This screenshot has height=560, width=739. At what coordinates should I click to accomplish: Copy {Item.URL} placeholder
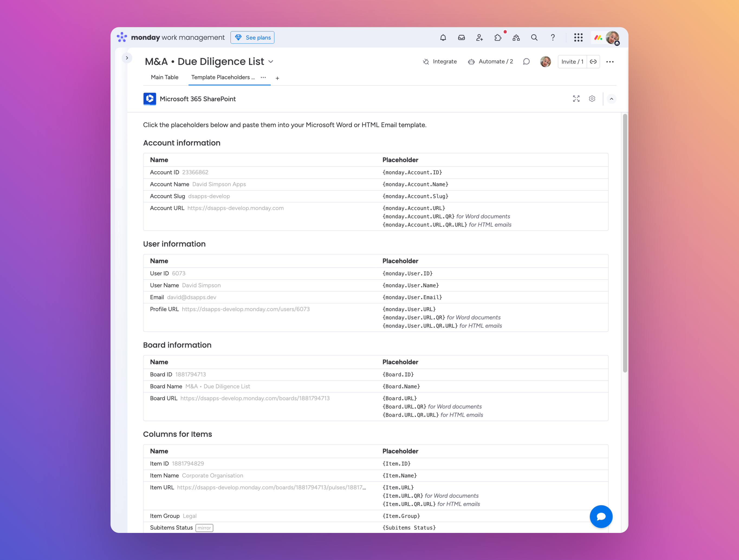(x=398, y=487)
